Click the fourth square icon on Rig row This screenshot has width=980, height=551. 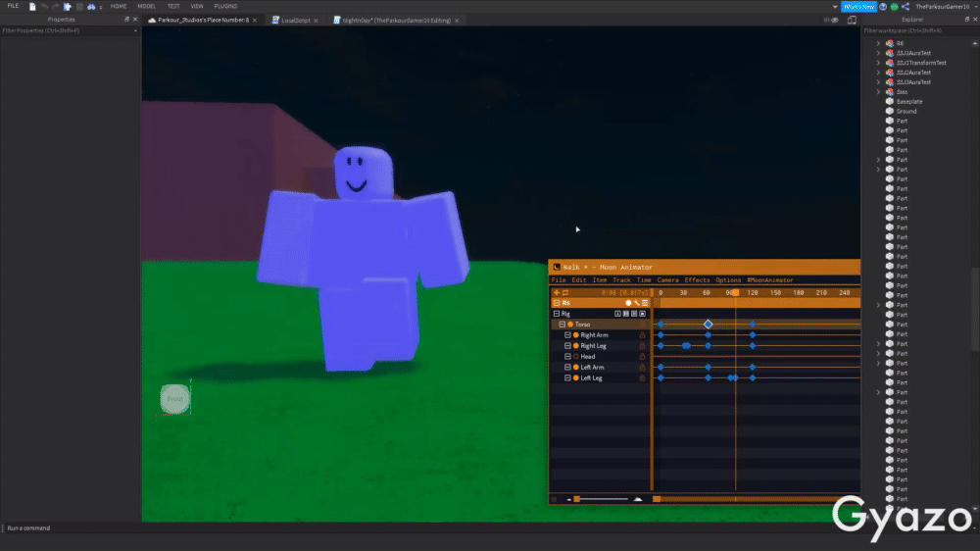click(x=642, y=314)
